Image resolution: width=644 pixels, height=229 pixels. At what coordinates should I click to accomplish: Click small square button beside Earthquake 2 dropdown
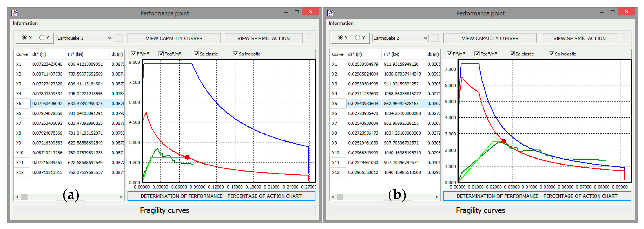pyautogui.click(x=435, y=38)
